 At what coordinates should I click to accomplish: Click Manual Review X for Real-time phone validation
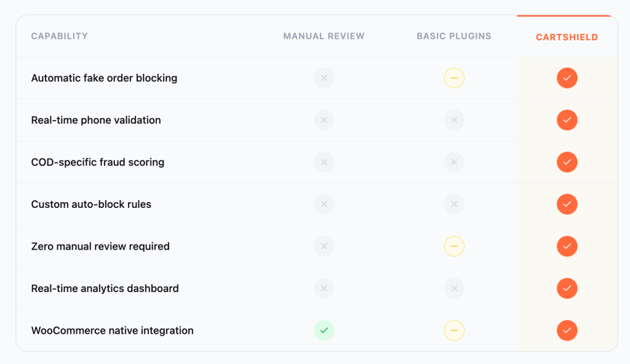pos(324,120)
